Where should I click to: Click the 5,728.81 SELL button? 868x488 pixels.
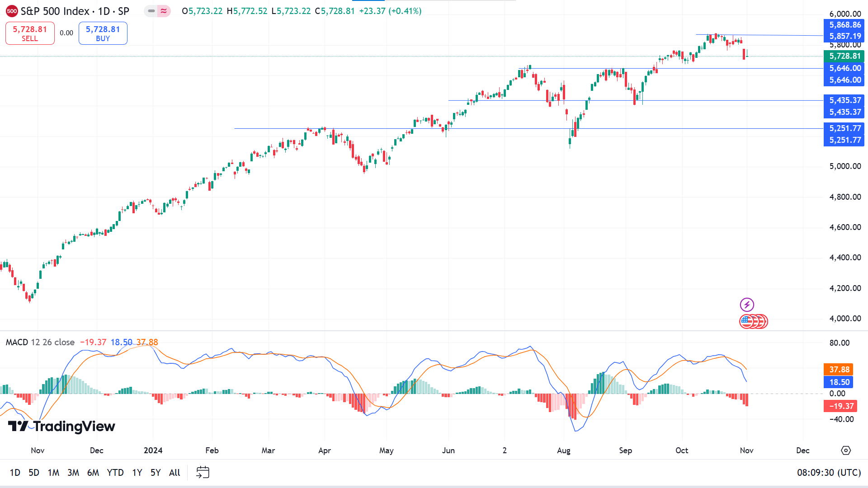coord(30,33)
